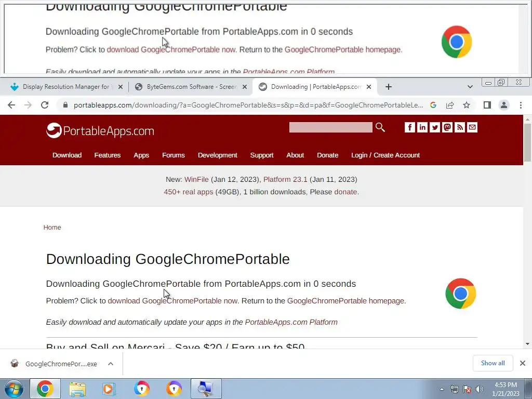Open the Chrome profile avatar
The width and height of the screenshot is (532, 399).
[x=504, y=105]
